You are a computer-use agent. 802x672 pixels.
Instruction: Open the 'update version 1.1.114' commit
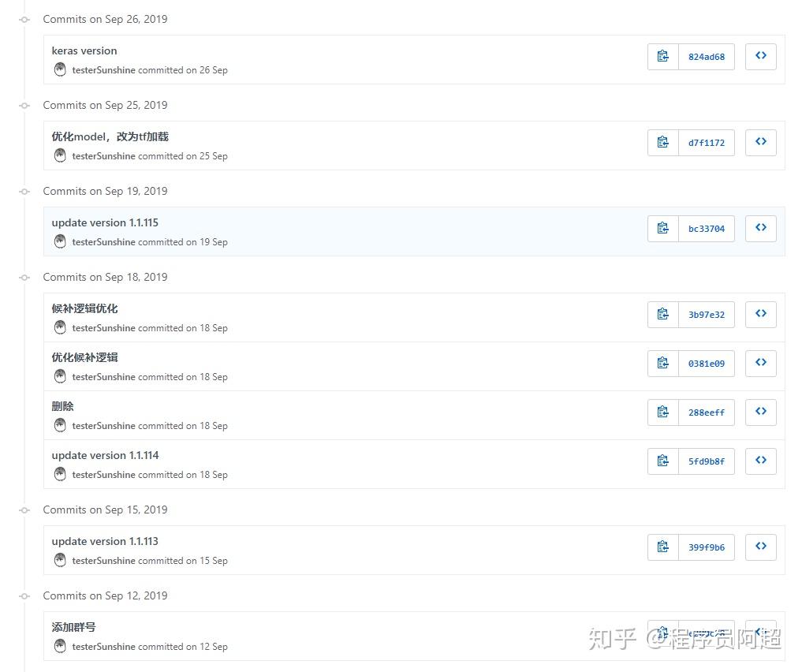(105, 455)
